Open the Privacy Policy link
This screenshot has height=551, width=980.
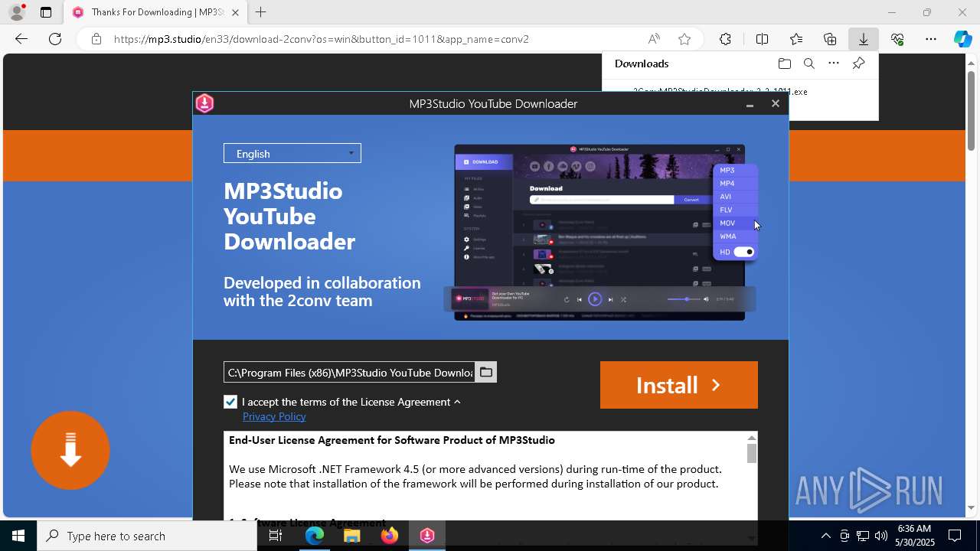(274, 416)
